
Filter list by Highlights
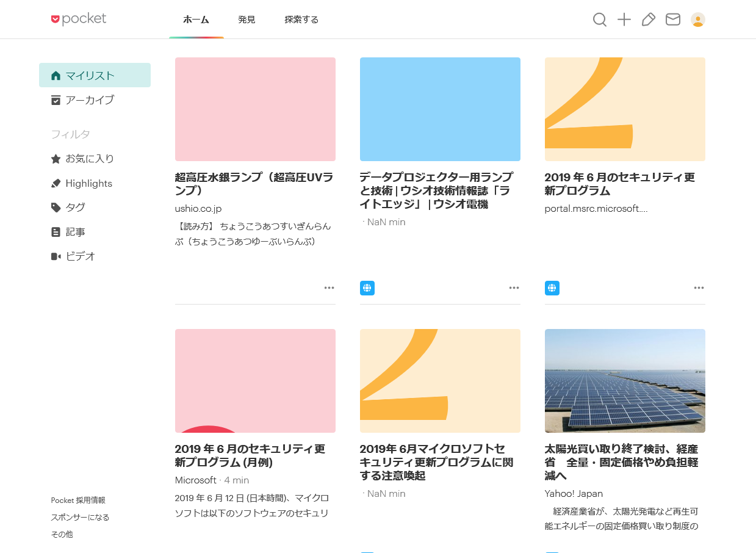click(x=88, y=183)
